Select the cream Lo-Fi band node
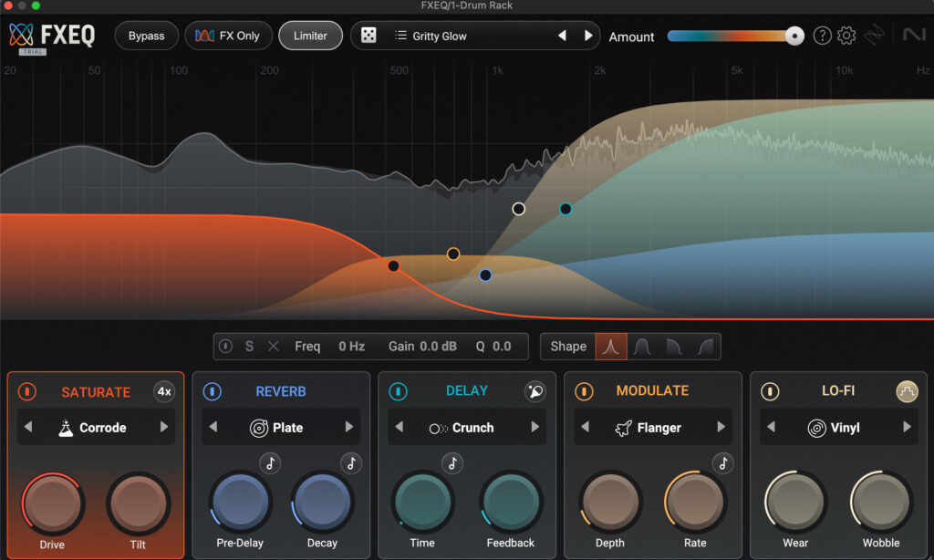Viewport: 934px width, 560px height. point(519,209)
